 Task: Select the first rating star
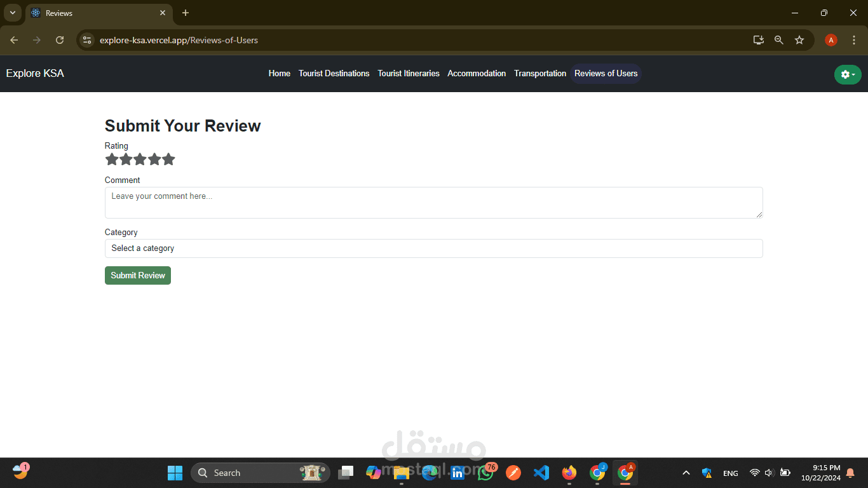(x=112, y=159)
